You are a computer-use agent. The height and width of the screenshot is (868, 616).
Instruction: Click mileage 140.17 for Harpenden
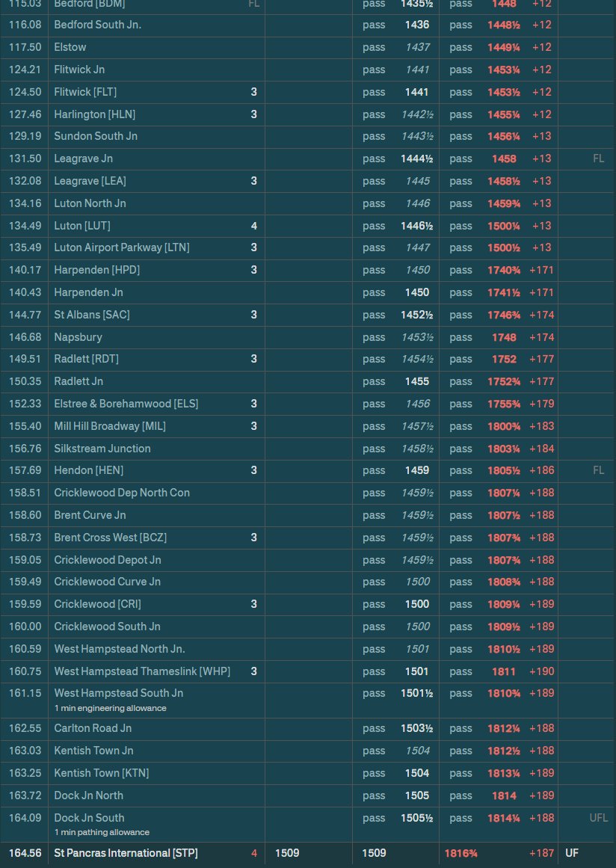tap(25, 270)
